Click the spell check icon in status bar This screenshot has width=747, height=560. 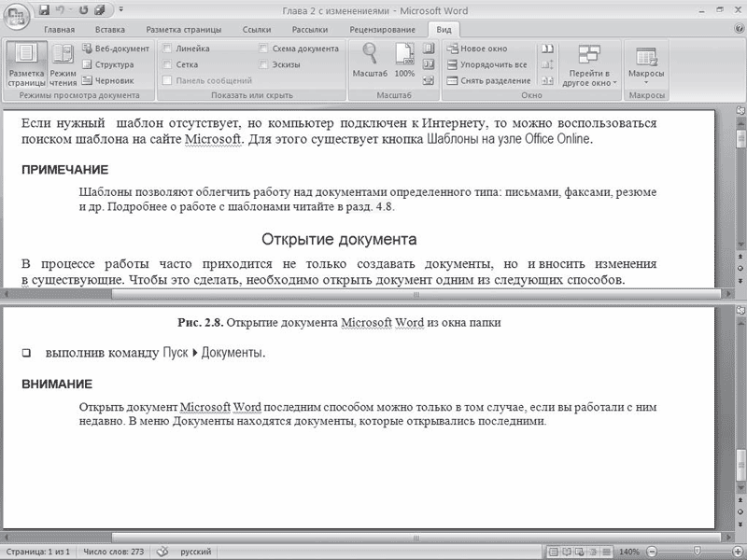pyautogui.click(x=162, y=552)
